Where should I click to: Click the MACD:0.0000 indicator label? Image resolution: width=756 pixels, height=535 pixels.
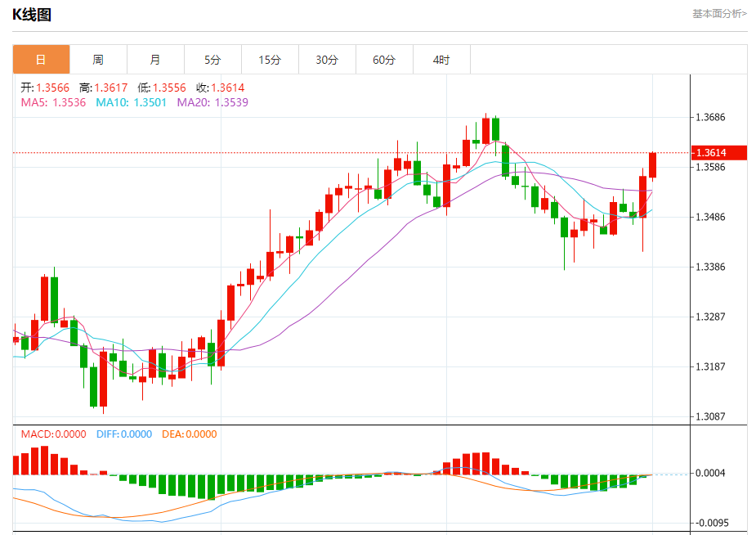pos(53,434)
